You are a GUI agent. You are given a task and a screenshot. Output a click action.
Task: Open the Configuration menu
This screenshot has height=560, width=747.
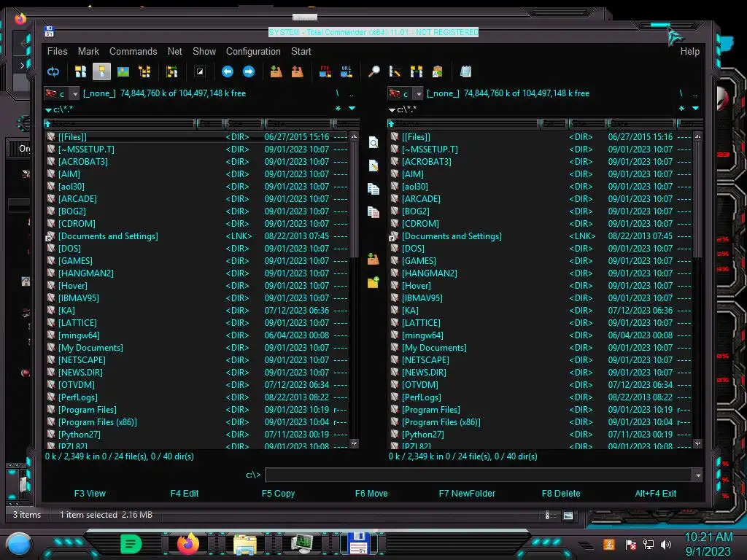[x=253, y=51]
